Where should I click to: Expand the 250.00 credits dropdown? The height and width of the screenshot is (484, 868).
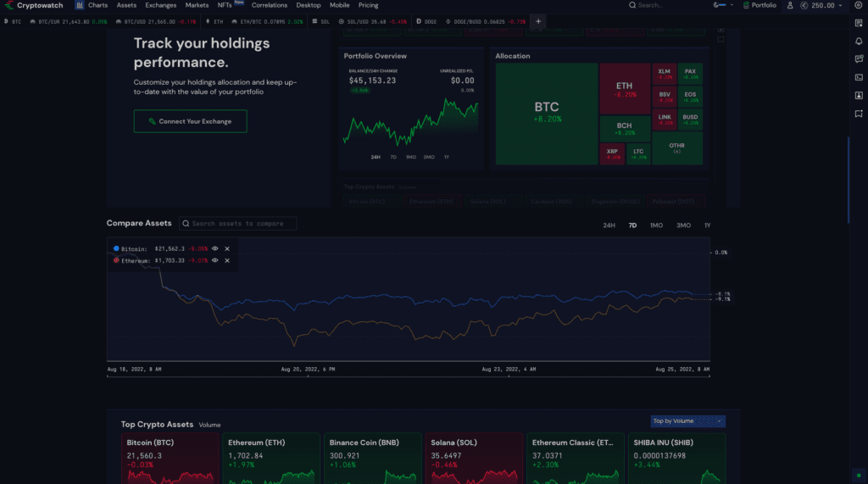[x=821, y=5]
